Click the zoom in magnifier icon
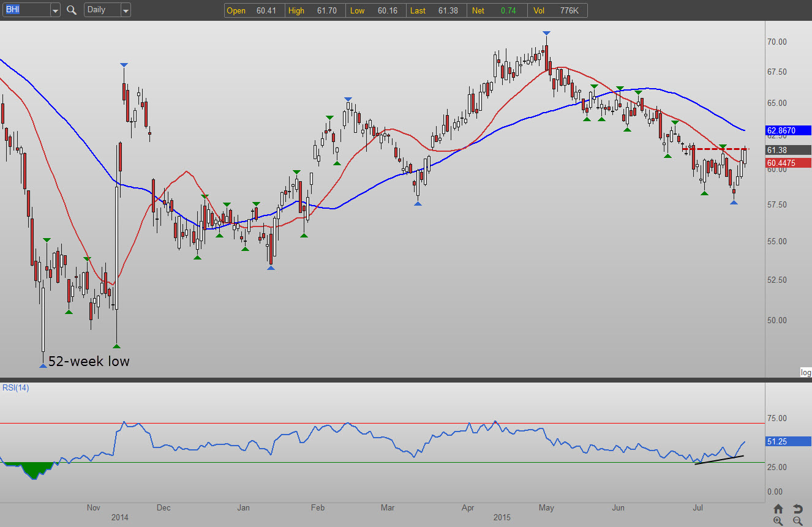This screenshot has width=812, height=527. click(x=778, y=521)
